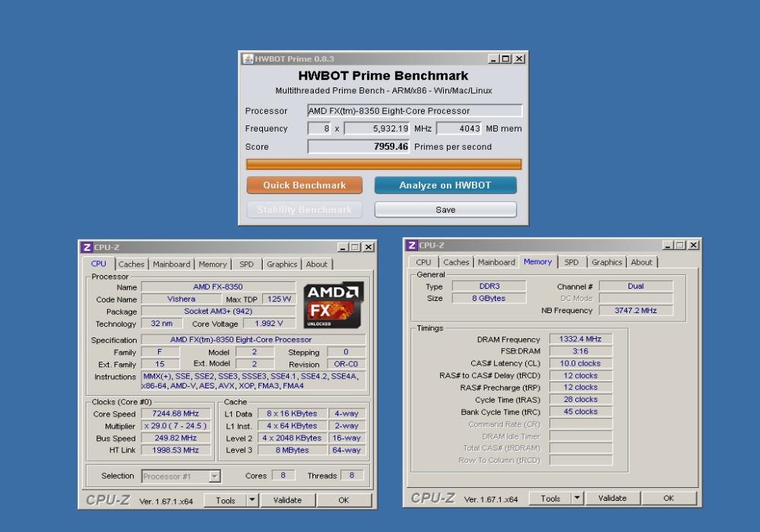760x532 pixels.
Task: Click the Package value Socket AM3+ (942)
Action: point(218,311)
